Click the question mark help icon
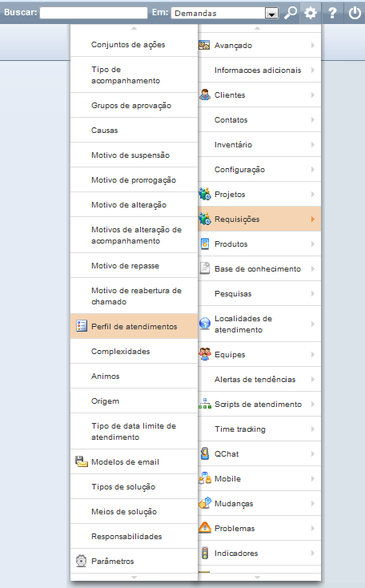This screenshot has height=588, width=365. click(x=332, y=13)
